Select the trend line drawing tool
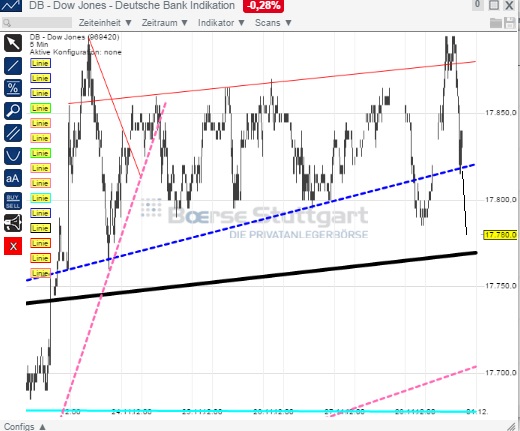Screen dimensions: 520x431 [13, 66]
